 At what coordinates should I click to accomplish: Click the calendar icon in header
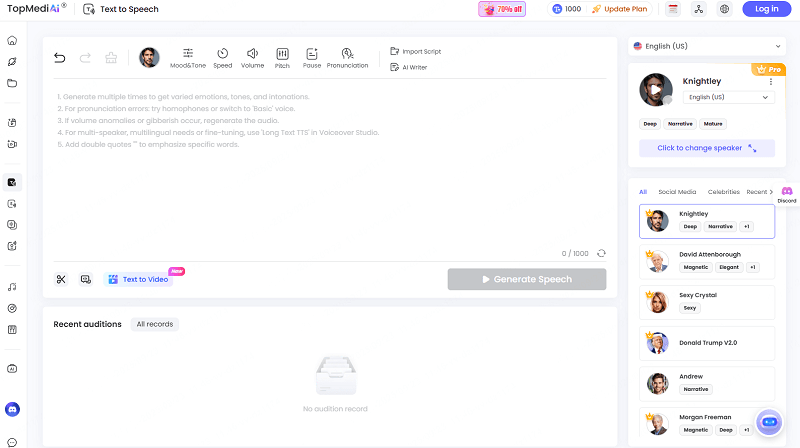tap(673, 9)
